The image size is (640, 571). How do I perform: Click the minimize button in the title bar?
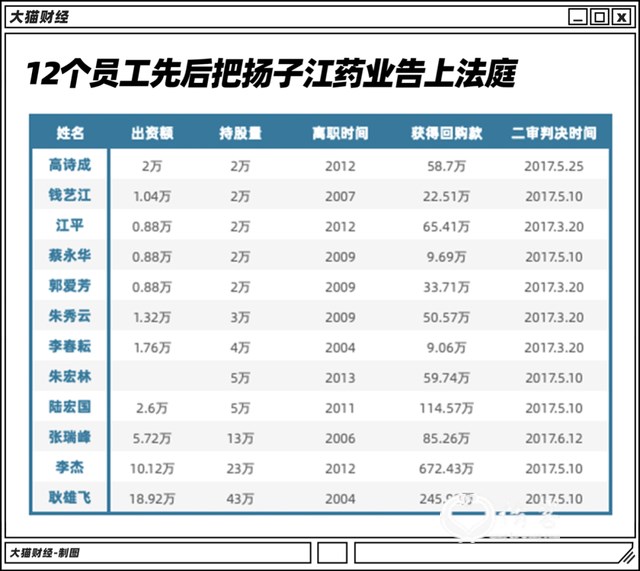(578, 17)
